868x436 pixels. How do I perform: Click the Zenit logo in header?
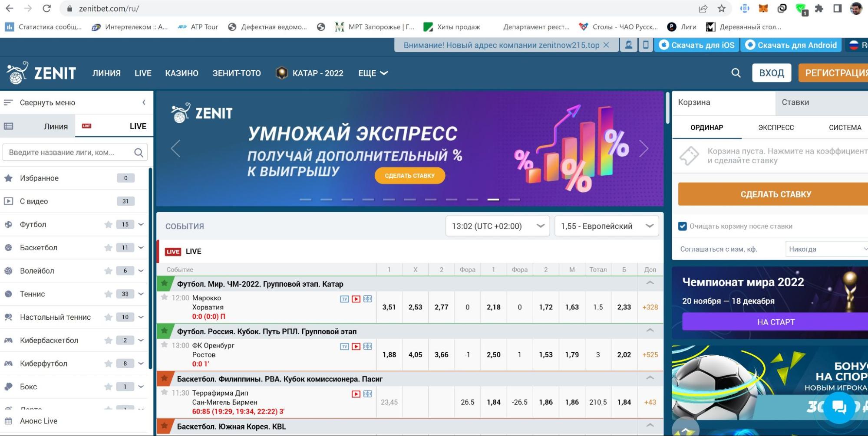[42, 72]
